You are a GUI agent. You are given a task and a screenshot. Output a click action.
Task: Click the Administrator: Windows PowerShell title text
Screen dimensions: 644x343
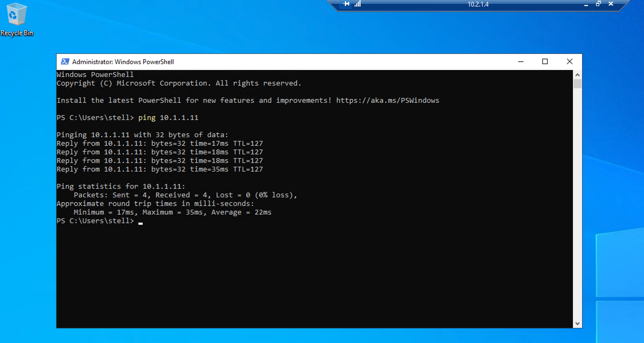click(123, 62)
